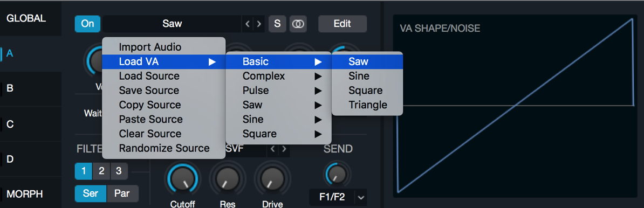
Task: Choose Load Source menu entry
Action: [163, 76]
